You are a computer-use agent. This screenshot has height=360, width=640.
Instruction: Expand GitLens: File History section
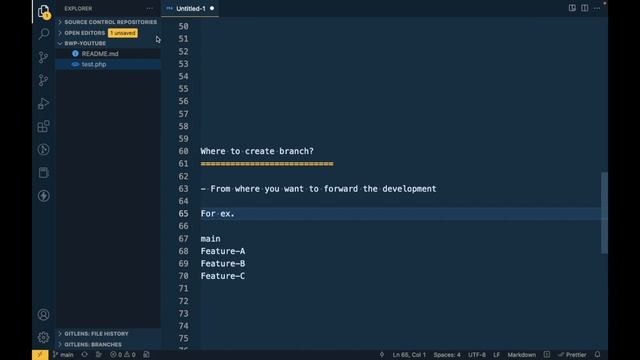coord(108,334)
